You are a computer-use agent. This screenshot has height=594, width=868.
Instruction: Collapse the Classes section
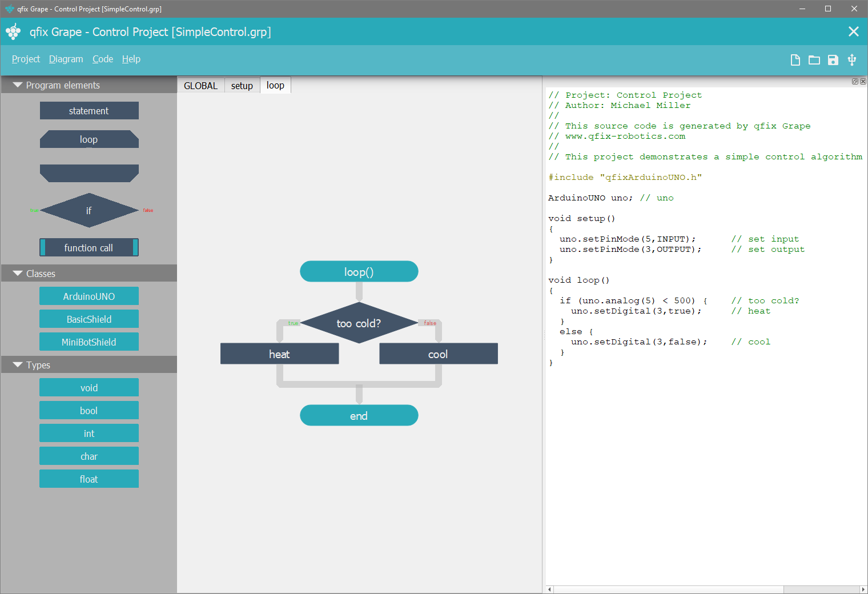18,274
